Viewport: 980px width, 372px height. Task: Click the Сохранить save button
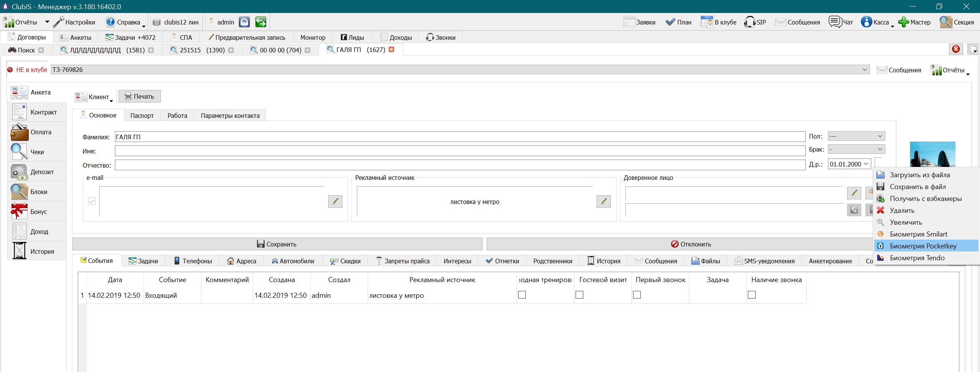tap(277, 244)
